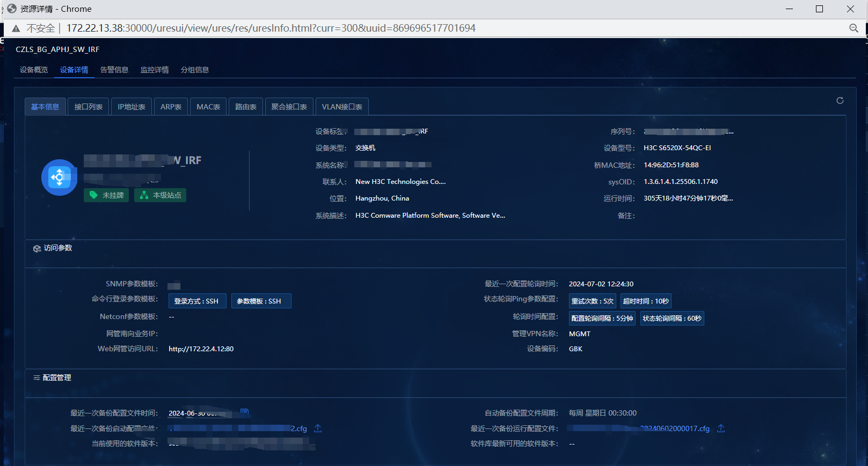This screenshot has width=868, height=466.
Task: Click the icon beside last backup time
Action: click(244, 412)
